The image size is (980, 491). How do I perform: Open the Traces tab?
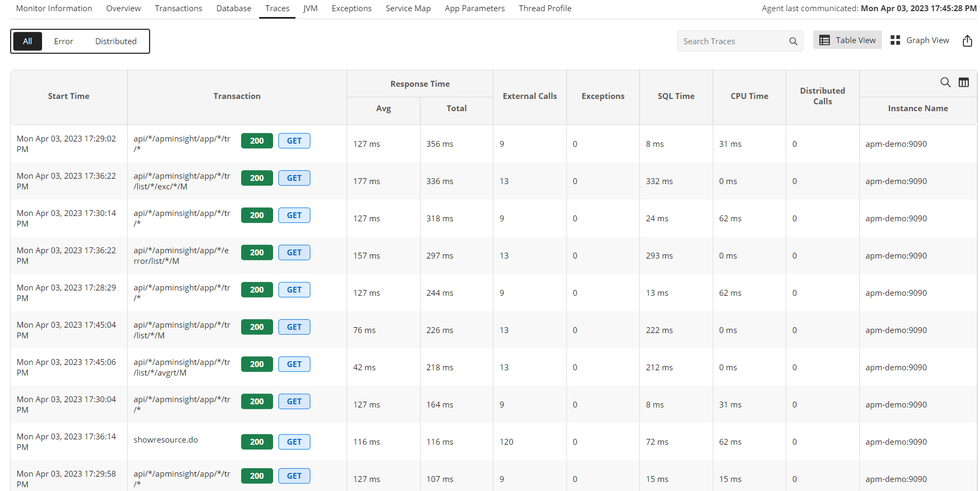click(277, 8)
